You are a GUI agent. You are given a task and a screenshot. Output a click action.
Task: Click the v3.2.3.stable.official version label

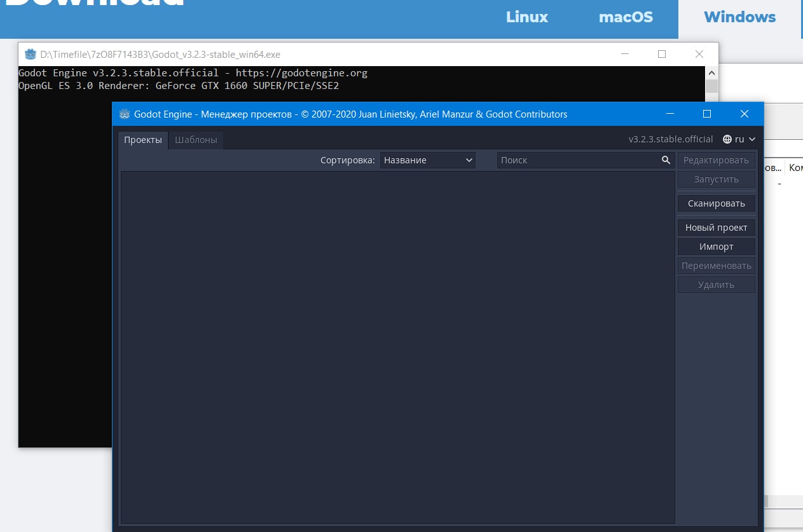671,139
